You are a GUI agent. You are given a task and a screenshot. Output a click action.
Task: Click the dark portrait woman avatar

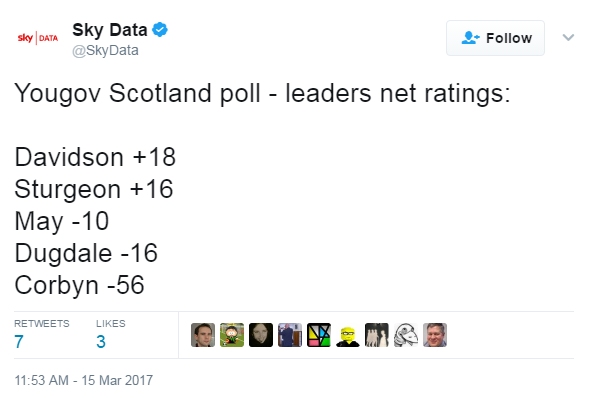pyautogui.click(x=261, y=335)
